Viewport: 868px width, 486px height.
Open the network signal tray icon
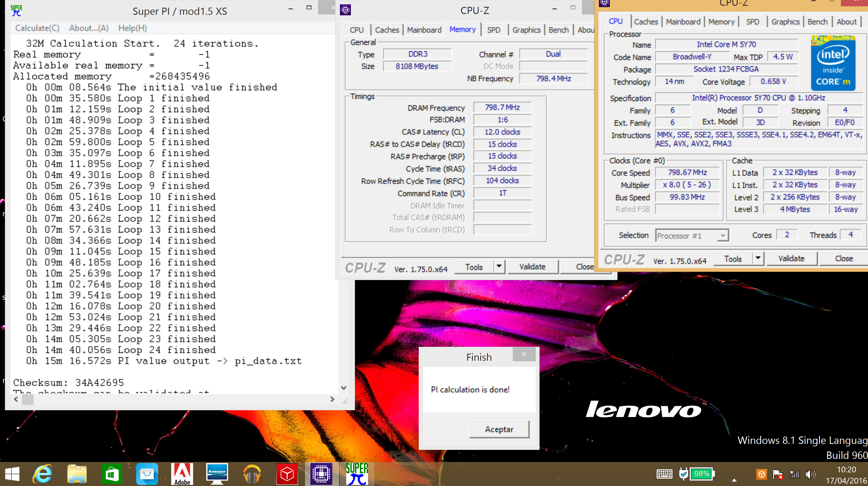click(794, 475)
